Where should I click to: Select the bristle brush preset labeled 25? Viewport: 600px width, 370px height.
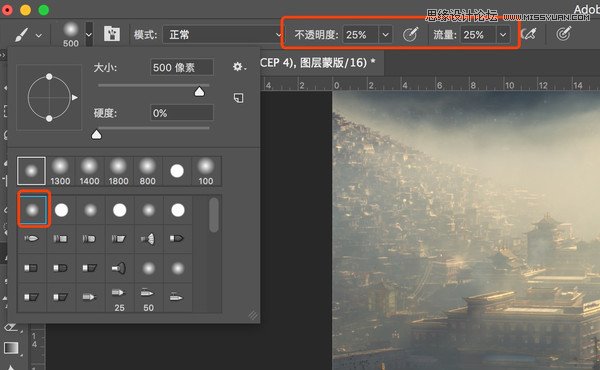(119, 298)
